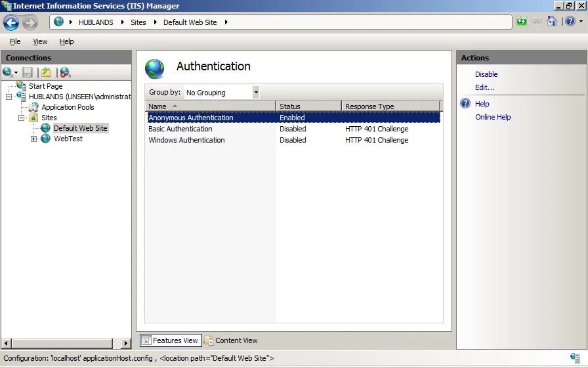The image size is (588, 368).
Task: Select Anonymous Authentication row
Action: (293, 118)
